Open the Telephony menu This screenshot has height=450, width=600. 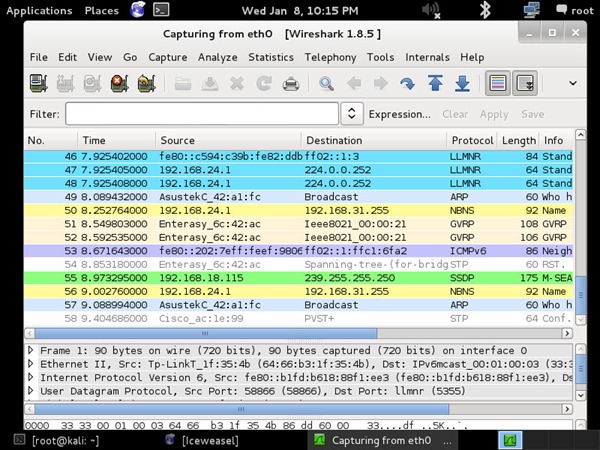(x=330, y=57)
